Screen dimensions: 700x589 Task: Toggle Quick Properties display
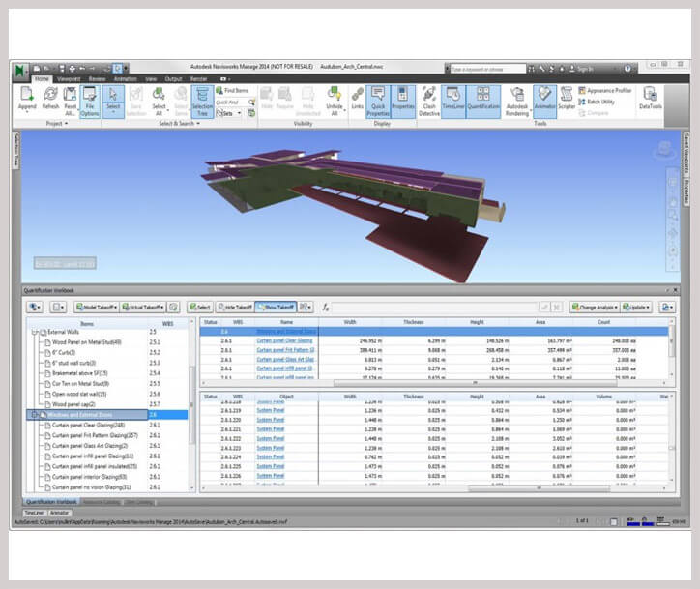tap(378, 102)
